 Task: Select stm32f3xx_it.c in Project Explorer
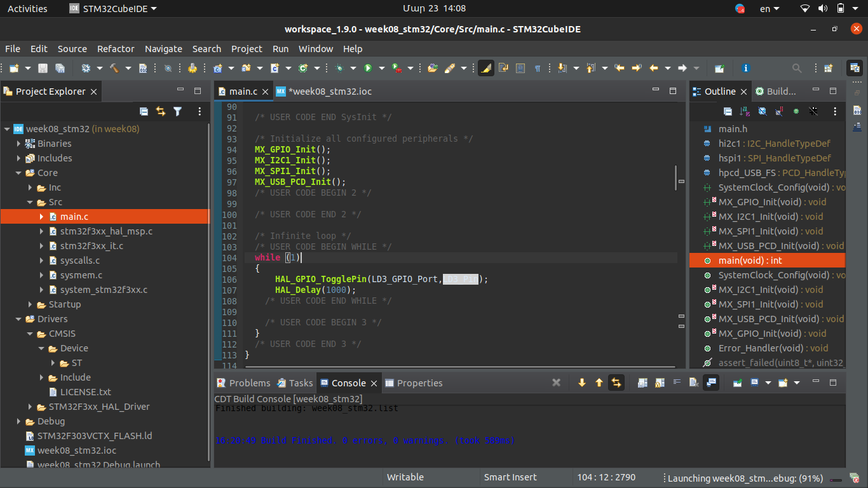click(92, 246)
